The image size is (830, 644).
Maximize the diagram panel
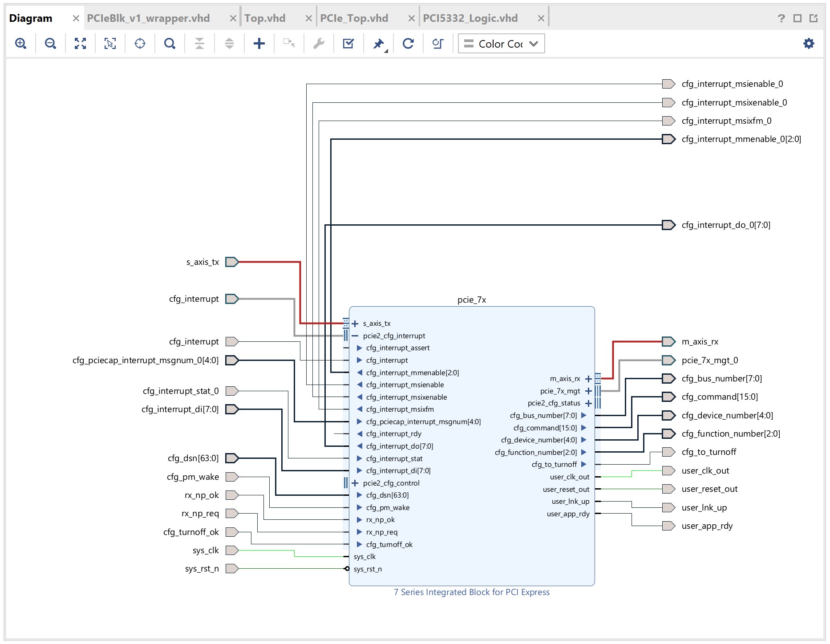click(x=798, y=18)
